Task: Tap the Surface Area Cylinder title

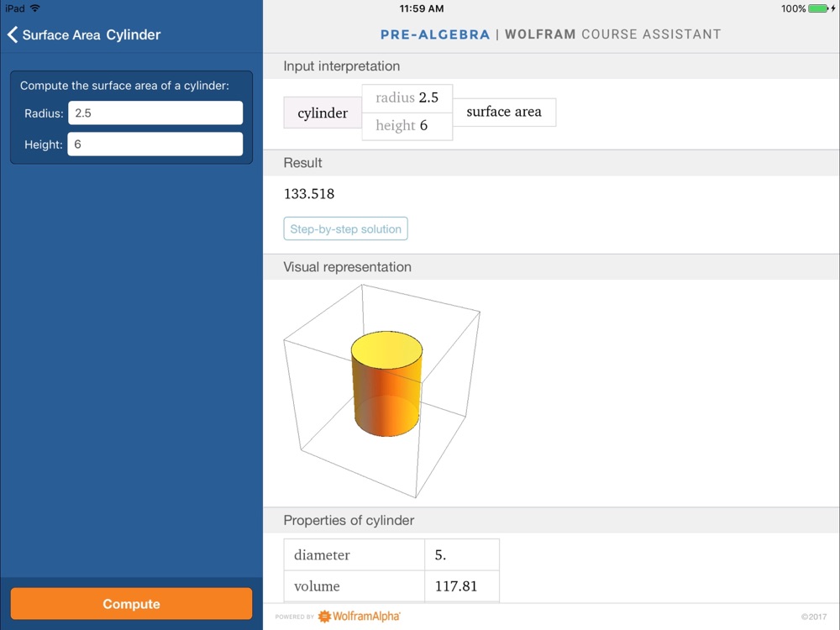Action: (92, 34)
